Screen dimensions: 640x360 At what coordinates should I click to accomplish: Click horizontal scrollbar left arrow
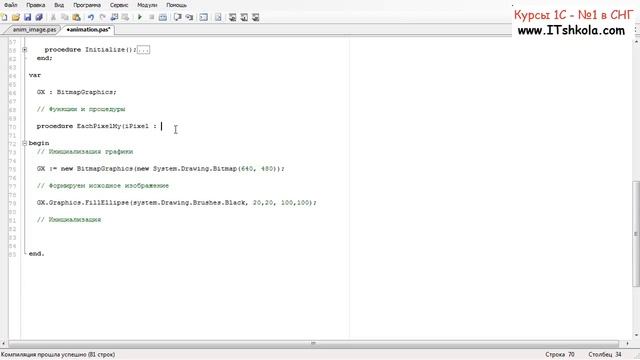pos(3,343)
